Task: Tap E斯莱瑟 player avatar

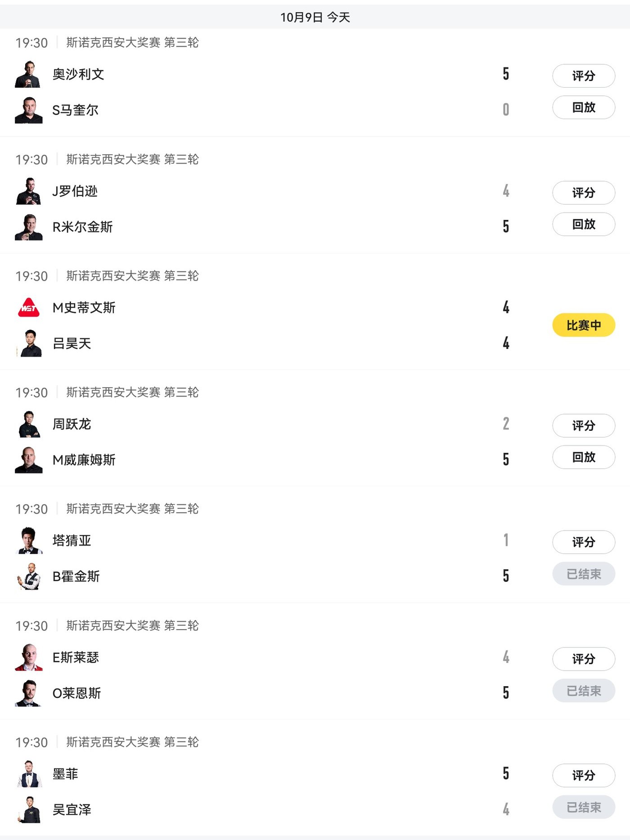Action: tap(29, 657)
